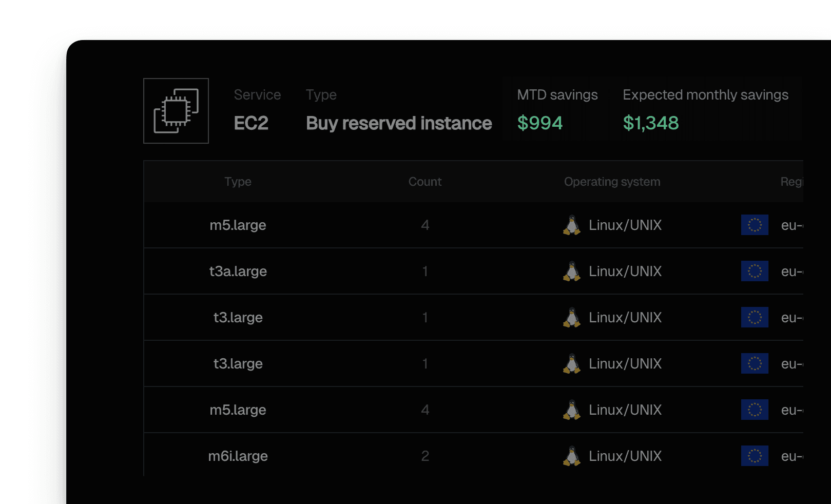Click the EU flag in the m6i.large row
The width and height of the screenshot is (831, 504).
pos(755,456)
